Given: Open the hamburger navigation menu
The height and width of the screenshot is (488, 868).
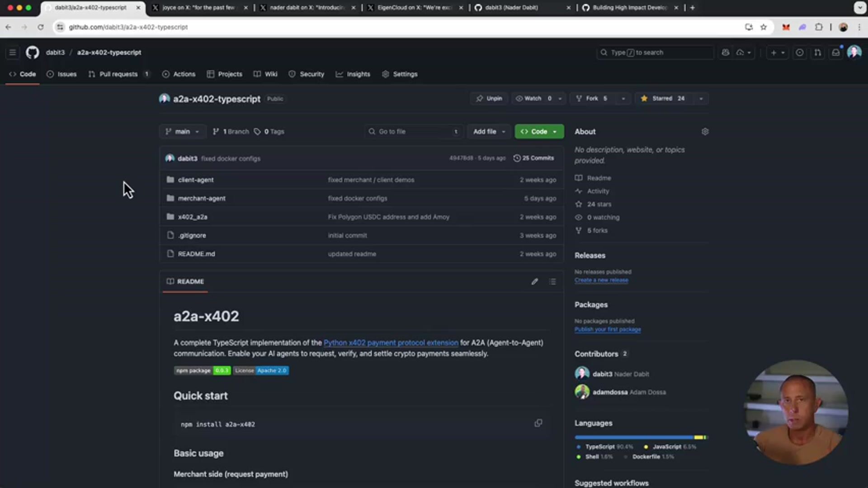Looking at the screenshot, I should pos(13,52).
